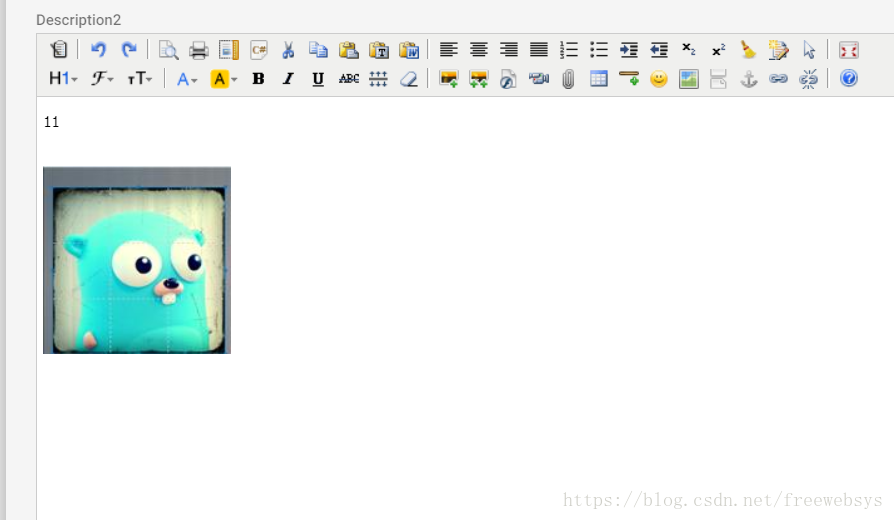Insert a numbered list
Viewport: 894px width, 520px height.
click(569, 50)
